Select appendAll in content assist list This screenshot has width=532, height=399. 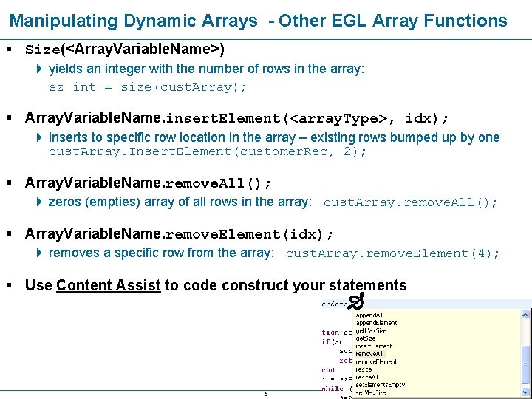[369, 316]
